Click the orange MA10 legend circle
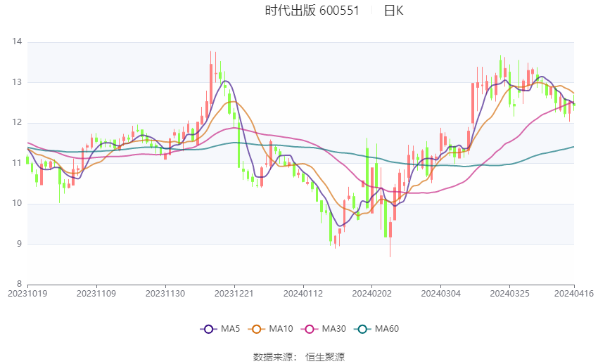Viewport: 598px width, 364px height. coord(257,330)
